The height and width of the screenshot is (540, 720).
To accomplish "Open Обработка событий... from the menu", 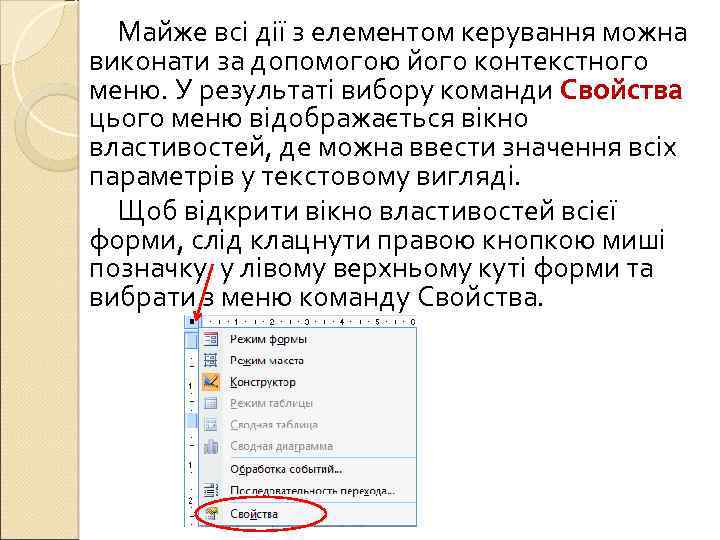I will [x=307, y=469].
